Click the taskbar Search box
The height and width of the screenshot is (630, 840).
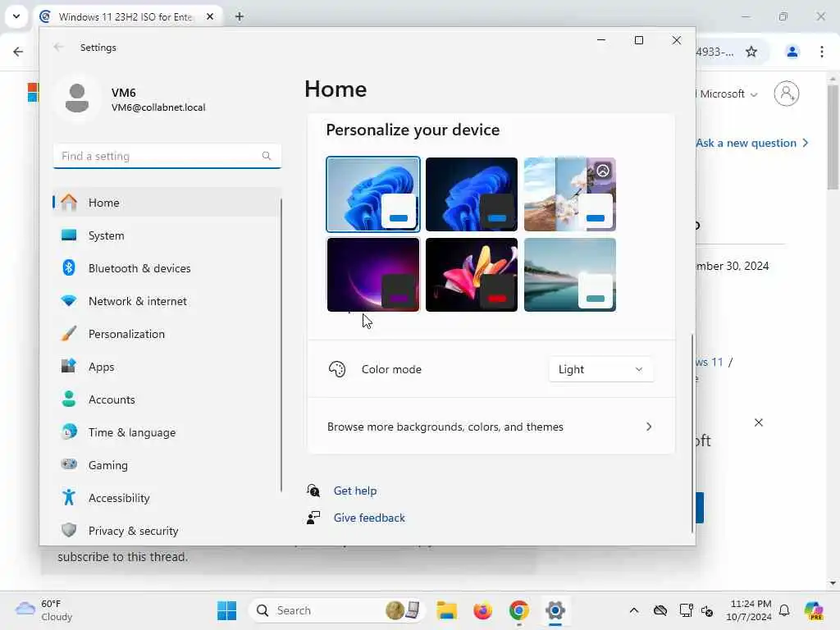coord(337,610)
